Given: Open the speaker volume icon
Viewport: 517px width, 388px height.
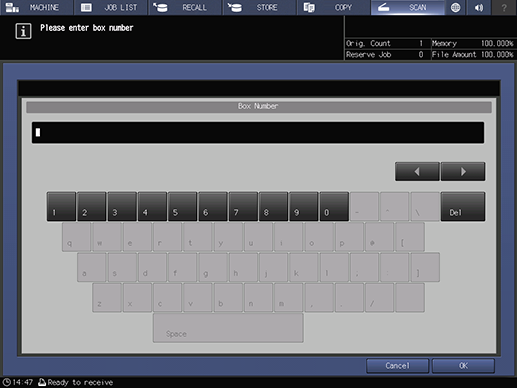Looking at the screenshot, I should [479, 7].
